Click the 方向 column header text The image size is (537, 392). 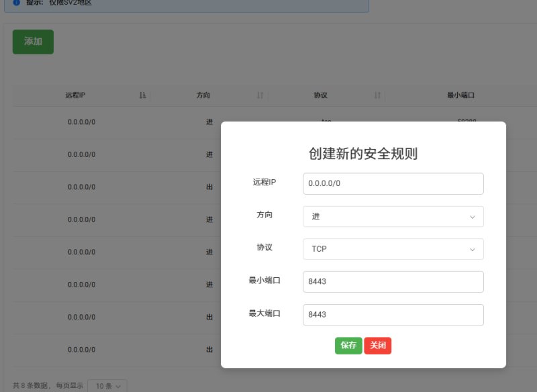203,95
